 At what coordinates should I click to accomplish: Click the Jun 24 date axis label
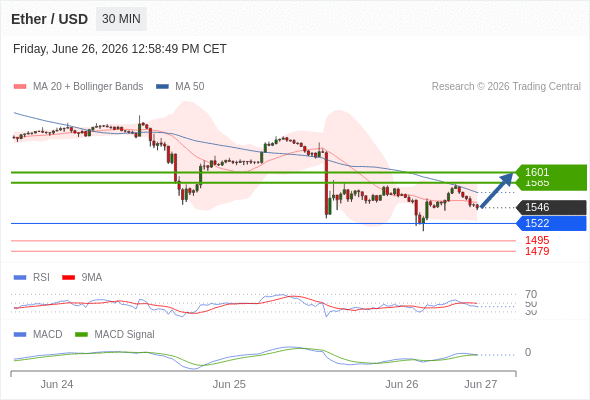[57, 385]
